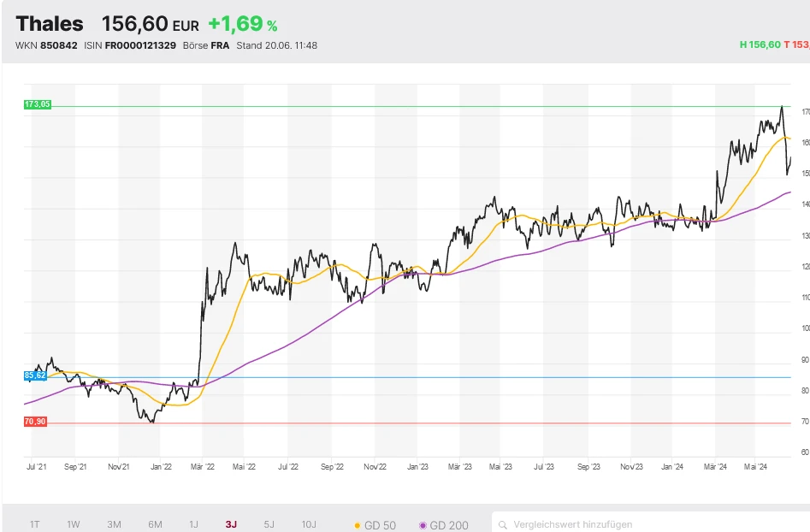The height and width of the screenshot is (532, 810).
Task: Click the Thales stock title
Action: [50, 24]
